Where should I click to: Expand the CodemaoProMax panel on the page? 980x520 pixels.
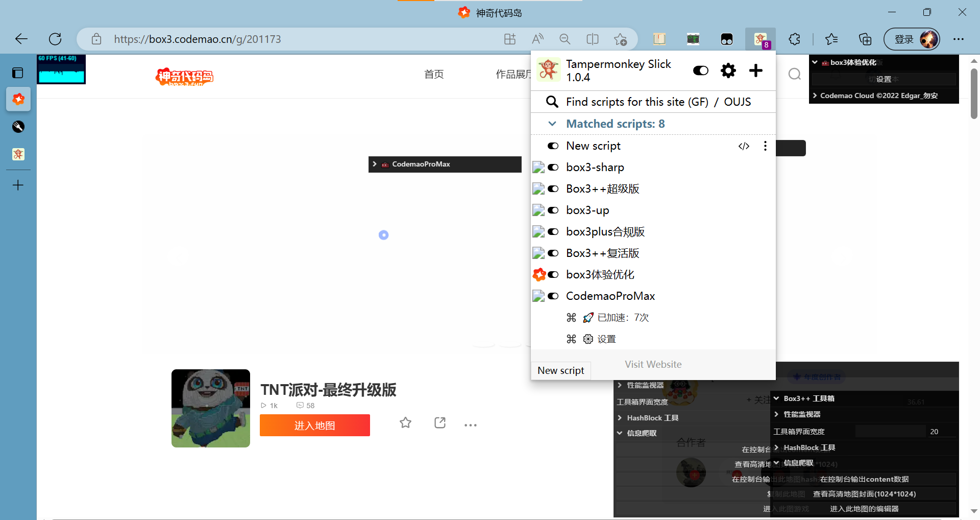click(x=445, y=164)
